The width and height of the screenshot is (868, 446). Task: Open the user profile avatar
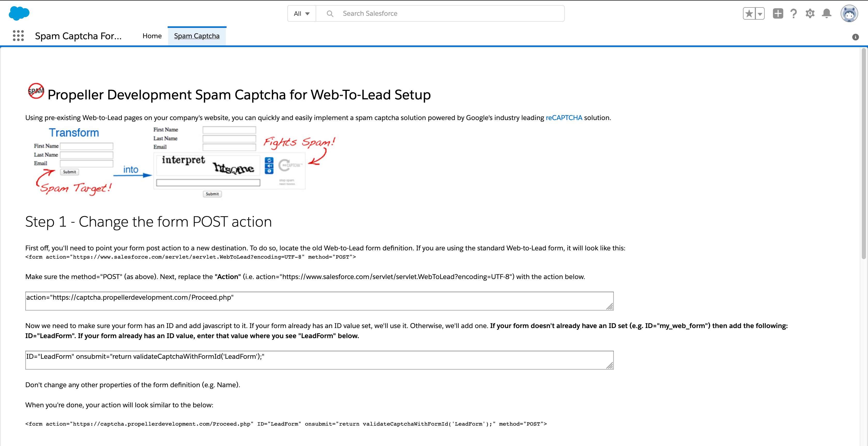click(x=849, y=13)
